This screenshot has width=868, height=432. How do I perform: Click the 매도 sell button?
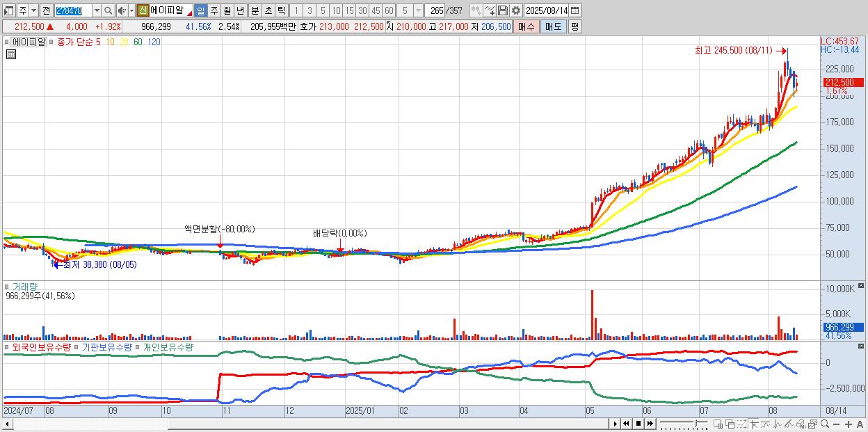pyautogui.click(x=554, y=26)
